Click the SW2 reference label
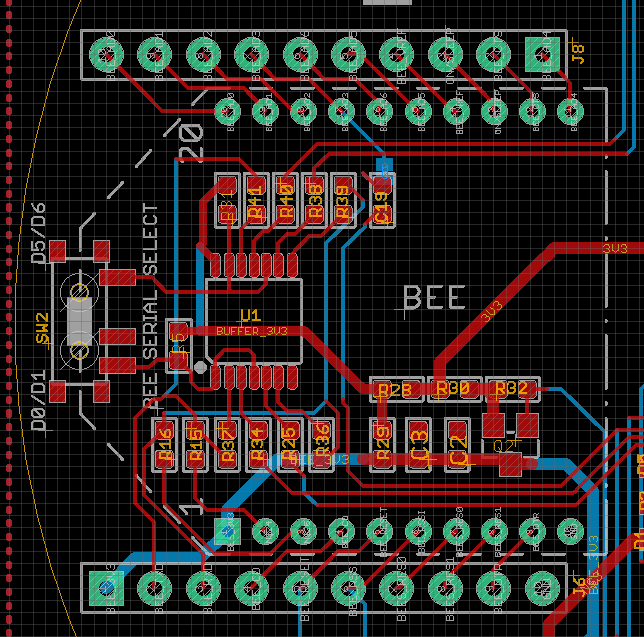 click(x=42, y=328)
